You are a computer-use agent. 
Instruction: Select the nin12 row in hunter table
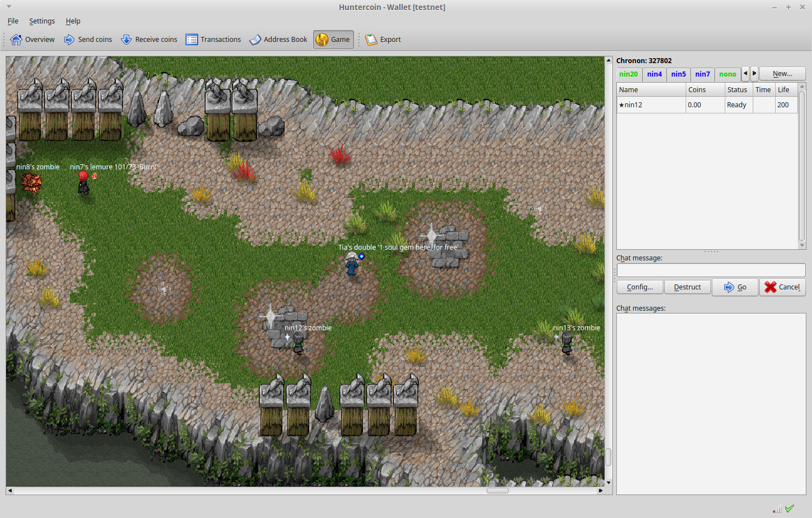click(707, 105)
